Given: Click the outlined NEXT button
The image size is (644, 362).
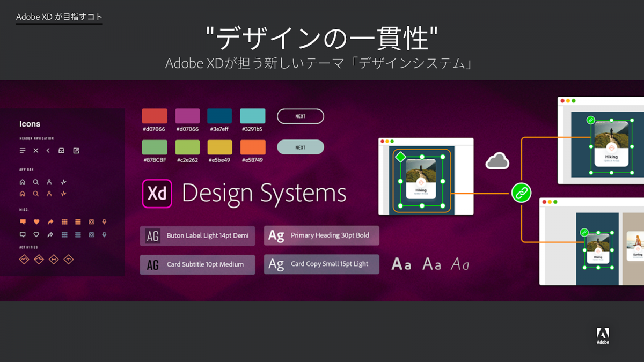Looking at the screenshot, I should pos(301,116).
